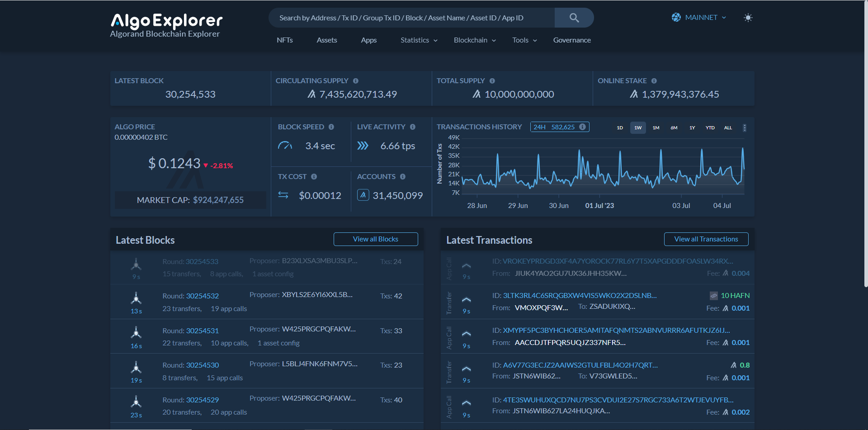Click caret icon on 4TE3SWUH transaction
The image size is (868, 430).
(x=467, y=403)
